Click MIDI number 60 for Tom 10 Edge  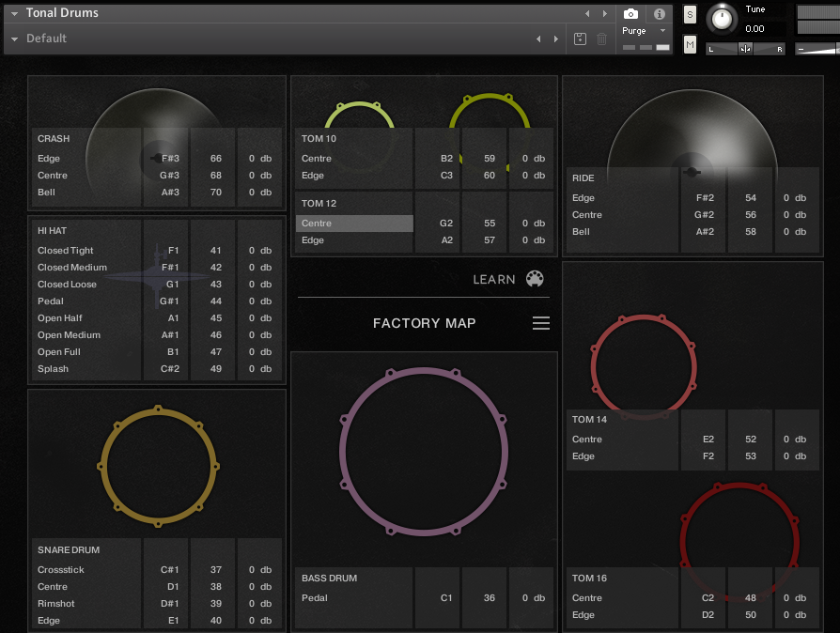[x=490, y=176]
